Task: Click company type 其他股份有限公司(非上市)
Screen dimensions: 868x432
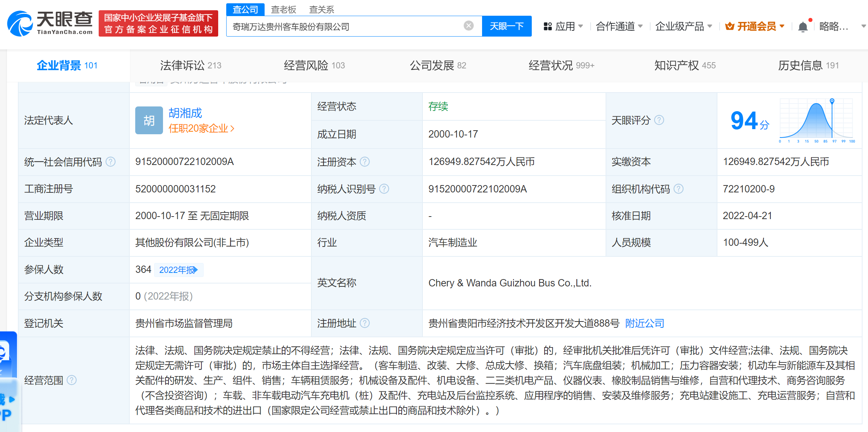Action: (x=192, y=243)
